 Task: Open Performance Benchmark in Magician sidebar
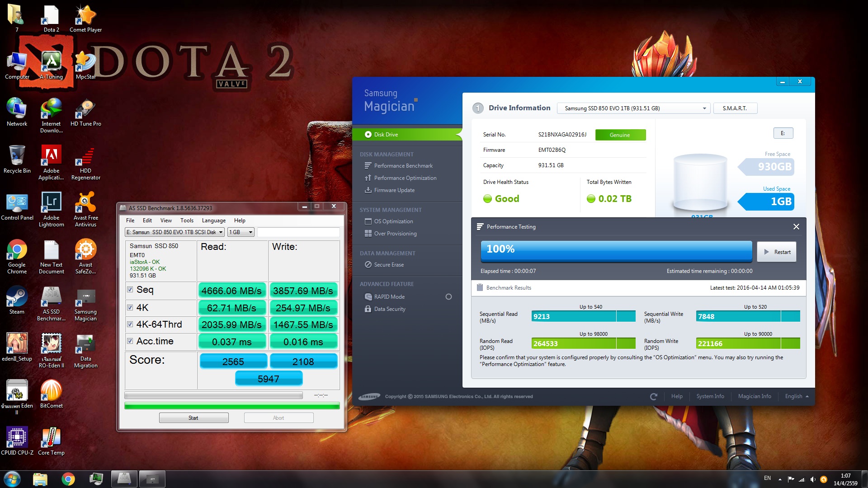403,166
